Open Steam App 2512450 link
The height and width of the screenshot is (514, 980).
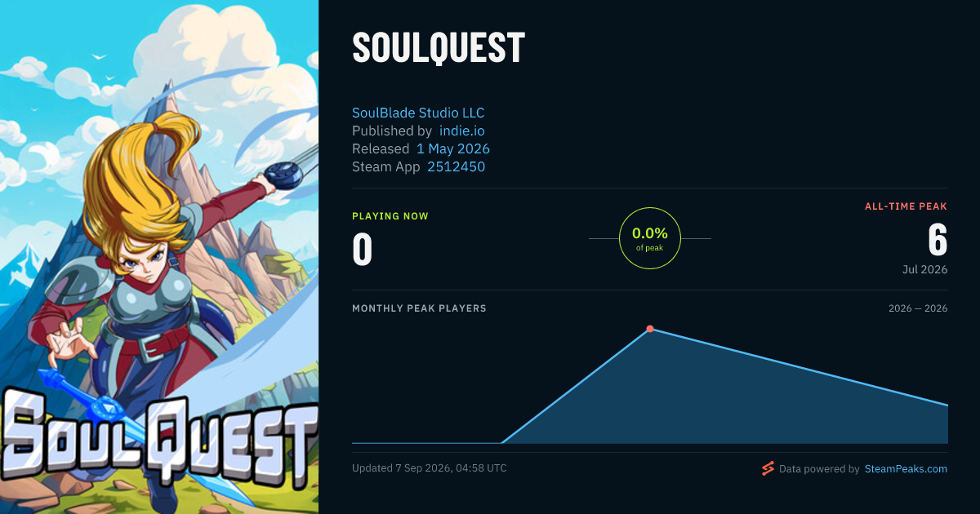(457, 166)
